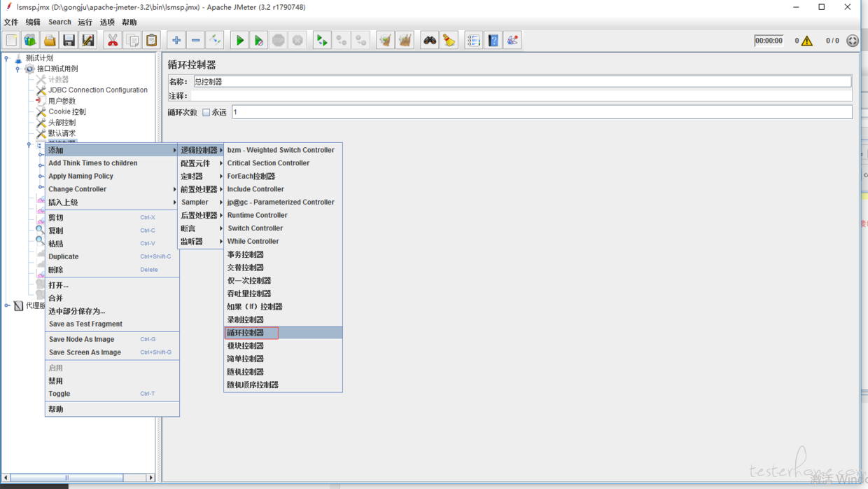
Task: Collapse the 测试计划 tree node
Action: [7, 58]
